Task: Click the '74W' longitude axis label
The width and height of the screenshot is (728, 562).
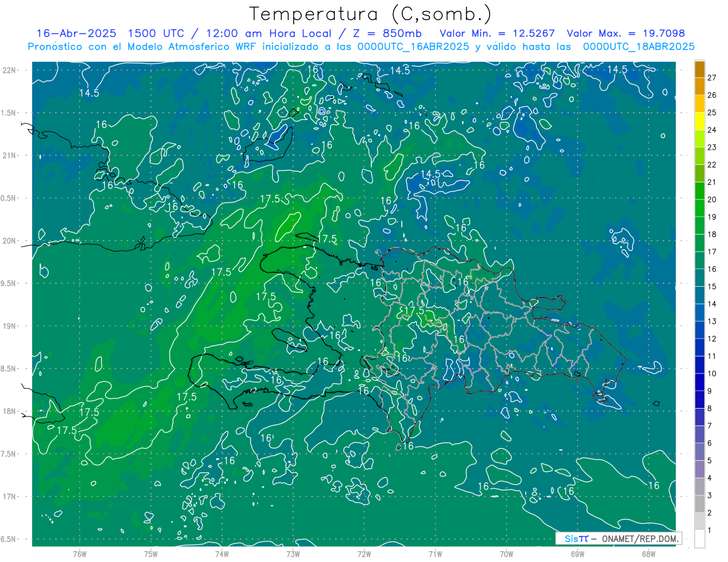Action: click(x=222, y=554)
